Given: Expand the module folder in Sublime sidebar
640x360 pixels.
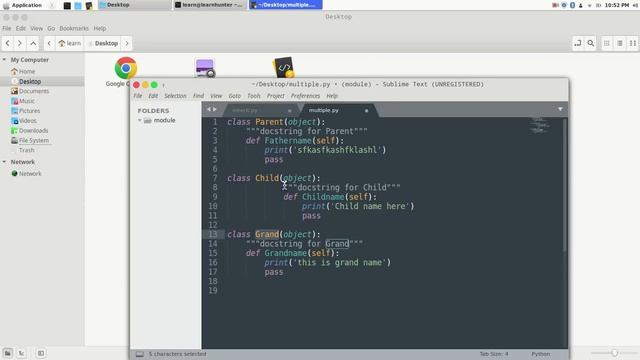Looking at the screenshot, I should click(140, 120).
